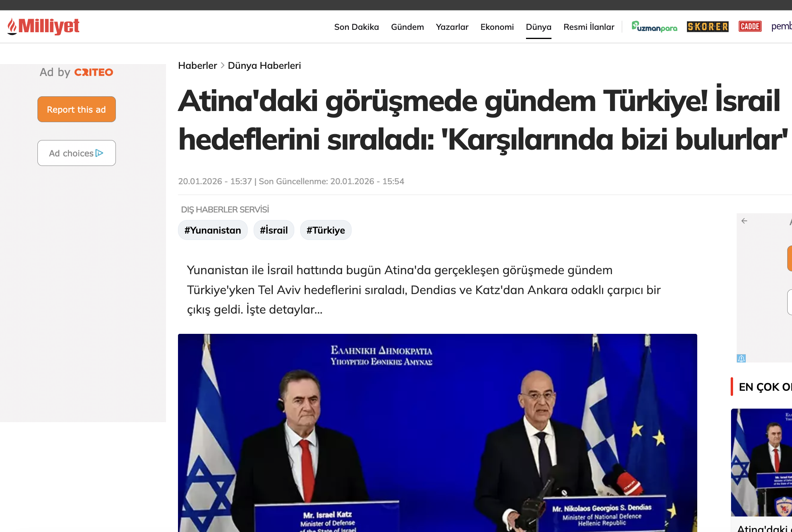Viewport: 792px width, 532px height.
Task: Open the most-read article thumbnail
Action: click(761, 462)
